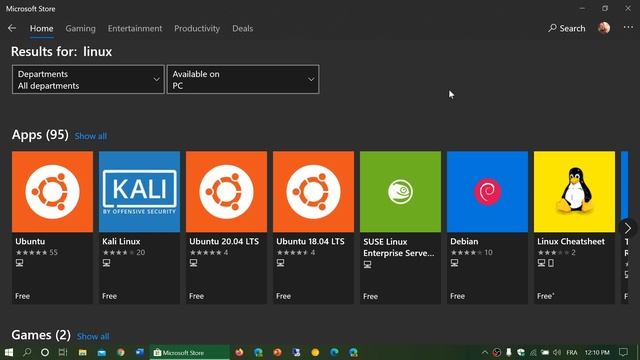Select the Debian swirl icon tile

tap(487, 191)
